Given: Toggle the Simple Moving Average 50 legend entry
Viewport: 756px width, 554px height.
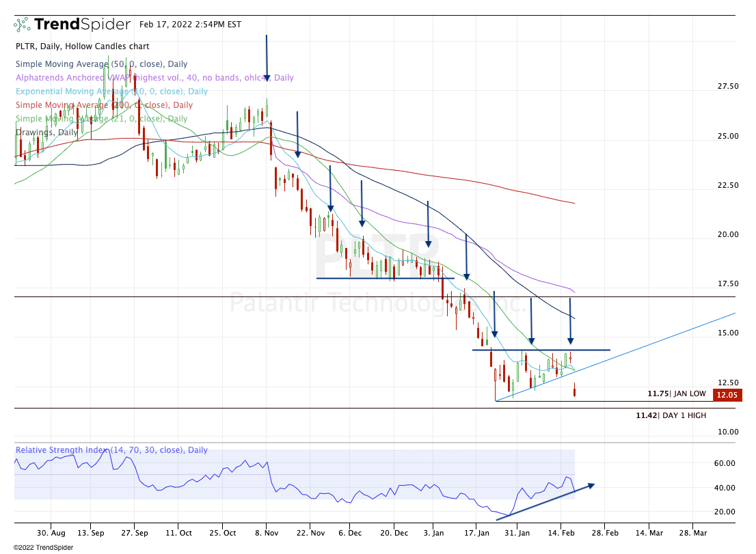Looking at the screenshot, I should point(101,64).
